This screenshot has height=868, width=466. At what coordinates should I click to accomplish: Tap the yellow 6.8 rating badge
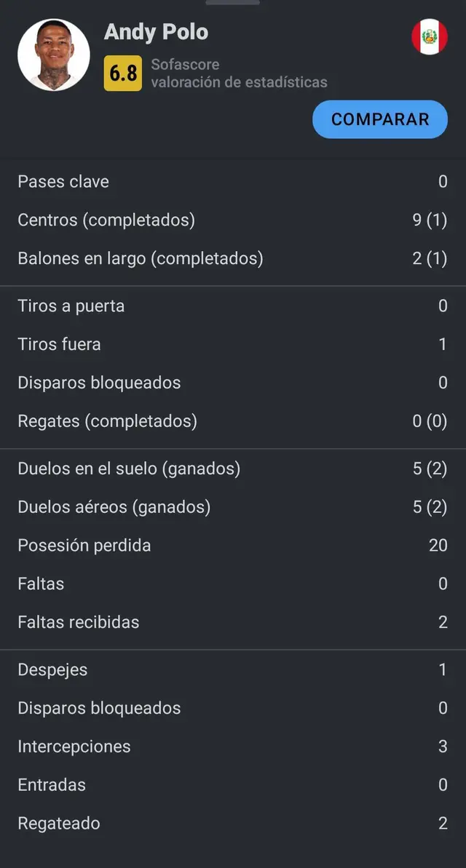click(122, 73)
